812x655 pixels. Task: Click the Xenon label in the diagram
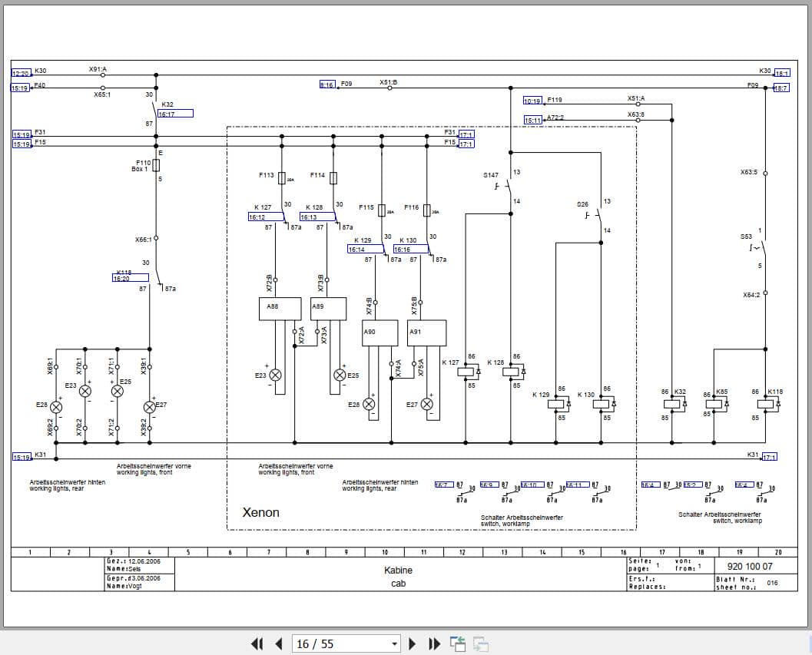pos(261,512)
